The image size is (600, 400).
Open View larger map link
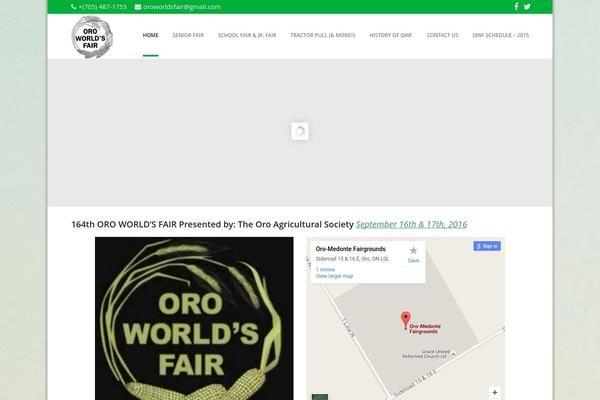click(x=334, y=276)
